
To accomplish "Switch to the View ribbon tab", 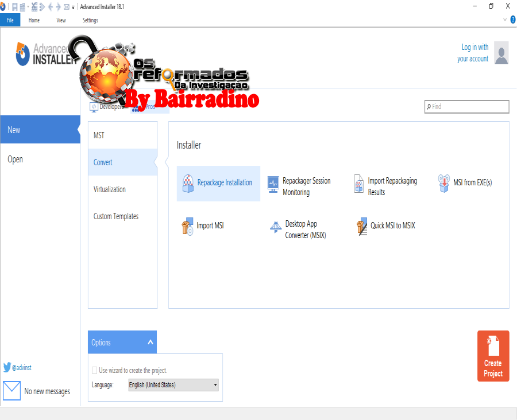I will 61,20.
